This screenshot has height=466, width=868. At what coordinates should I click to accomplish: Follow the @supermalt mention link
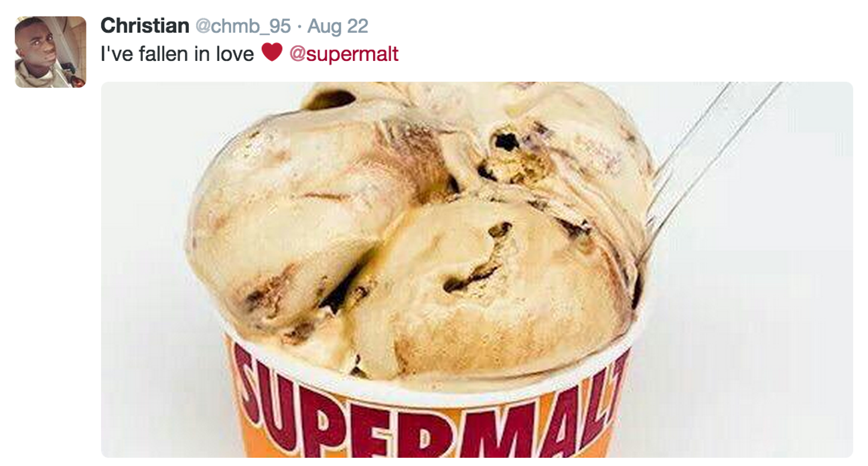[344, 54]
